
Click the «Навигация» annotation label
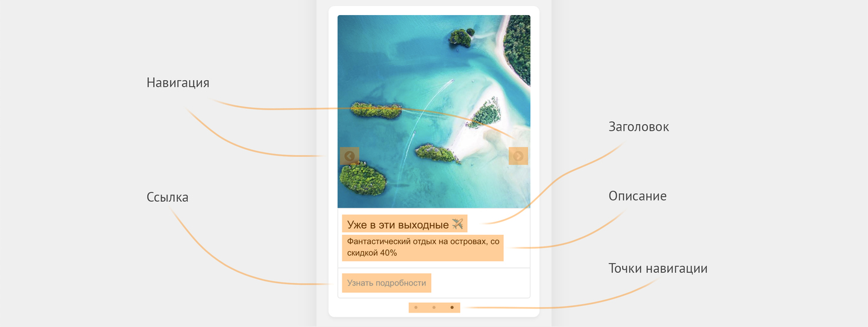tap(178, 83)
